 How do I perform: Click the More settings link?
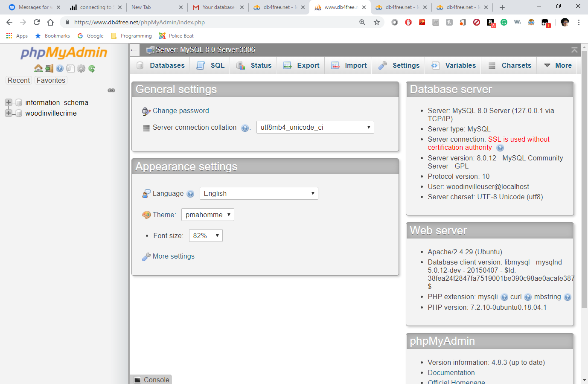click(x=174, y=256)
